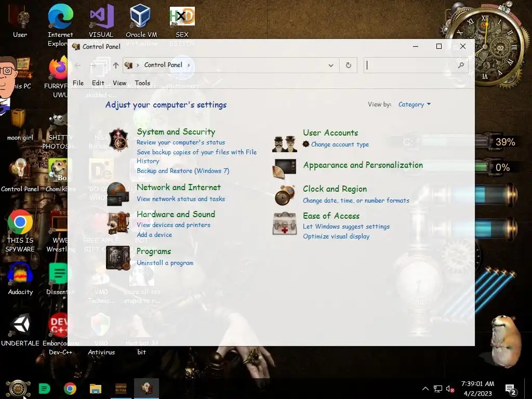This screenshot has height=399, width=532.
Task: Go up one level with up arrow
Action: [116, 65]
